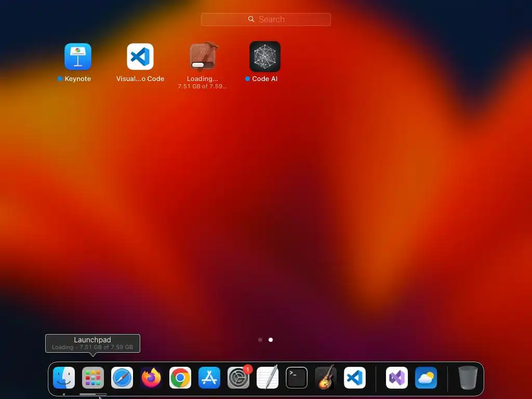This screenshot has width=532, height=399.
Task: Click the Keynote label text
Action: coord(78,79)
